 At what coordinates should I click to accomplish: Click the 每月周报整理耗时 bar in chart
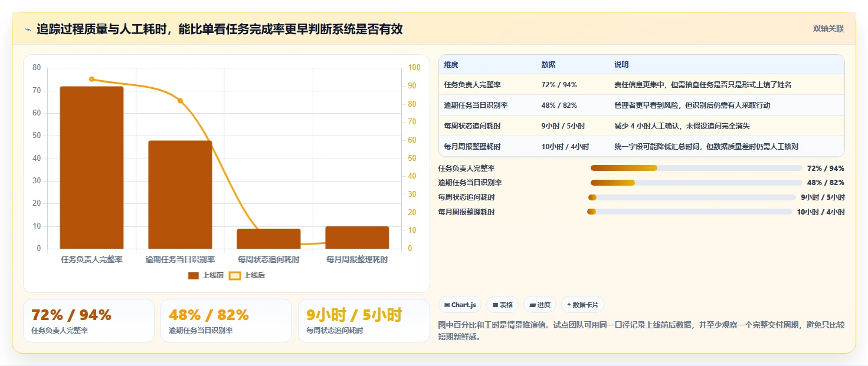pos(357,238)
